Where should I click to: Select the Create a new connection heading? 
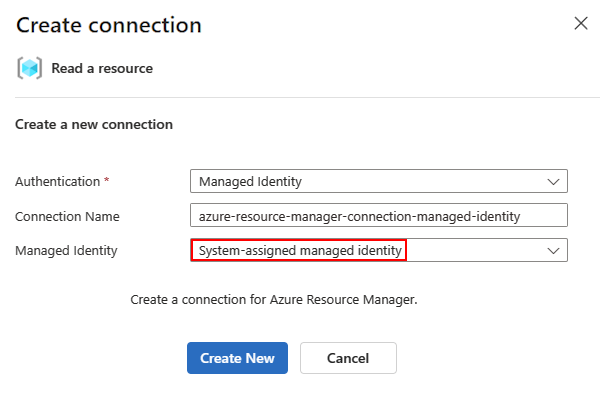point(94,125)
